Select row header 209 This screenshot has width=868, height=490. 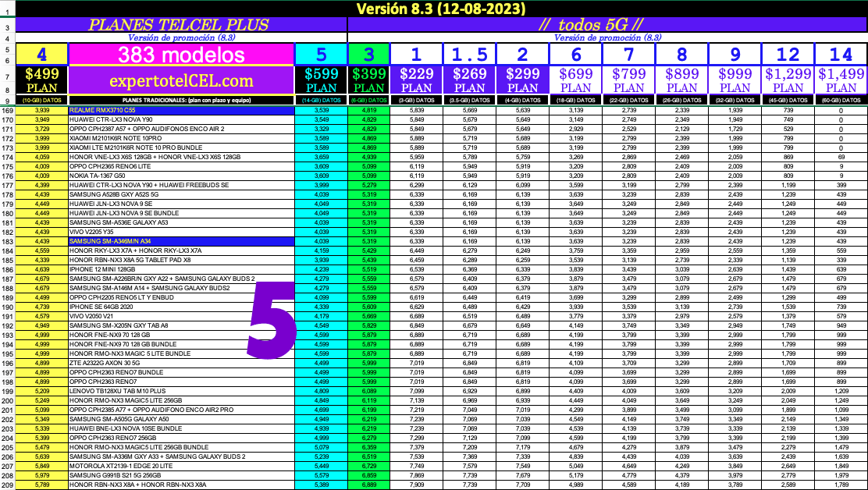pos(8,485)
